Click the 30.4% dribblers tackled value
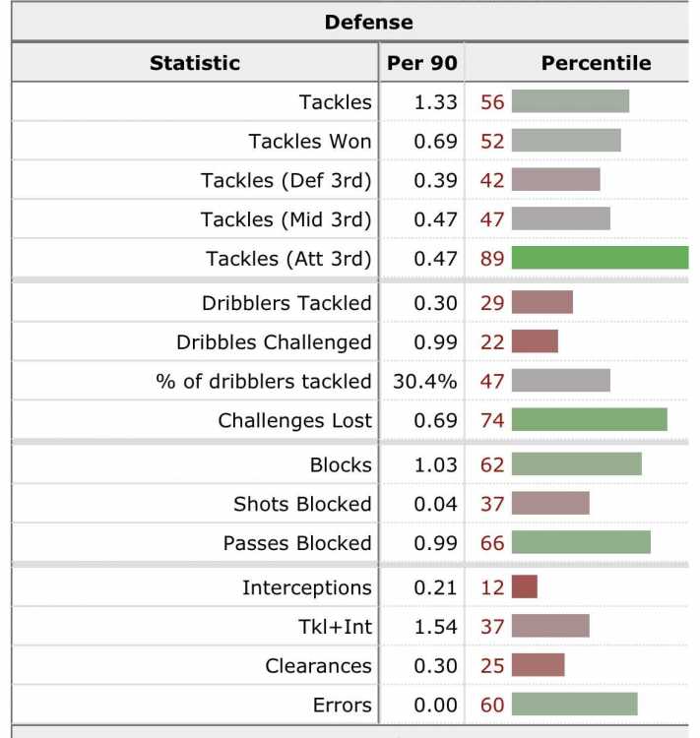700x738 pixels. (425, 381)
